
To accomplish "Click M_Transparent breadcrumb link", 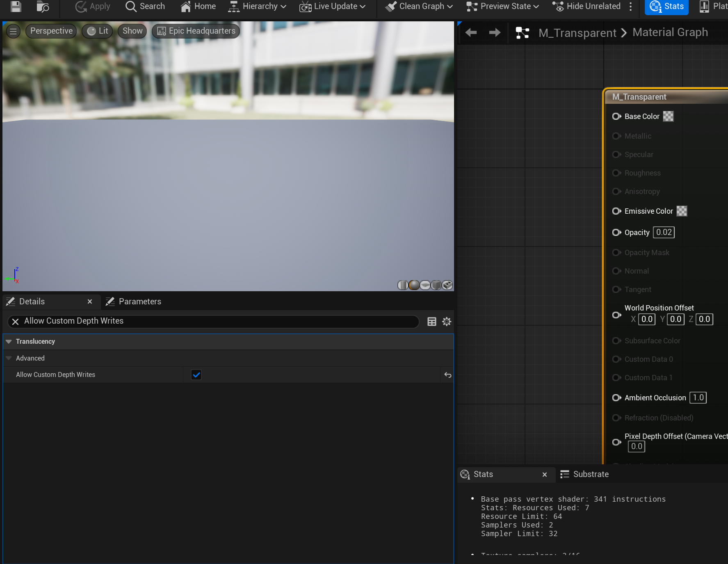I will 577,32.
